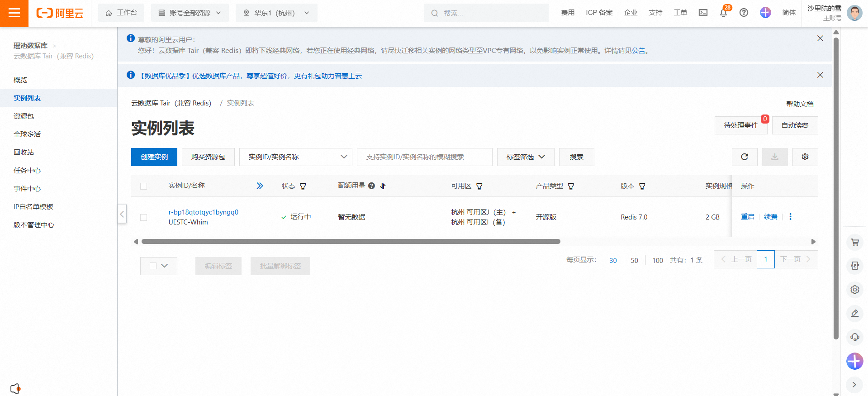868x396 pixels.
Task: Open Cloud Shell terminal icon in top bar
Action: click(x=703, y=13)
